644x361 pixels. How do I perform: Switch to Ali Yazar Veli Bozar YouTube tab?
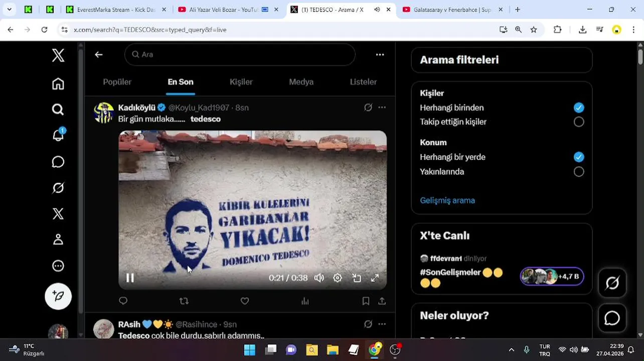tap(229, 10)
